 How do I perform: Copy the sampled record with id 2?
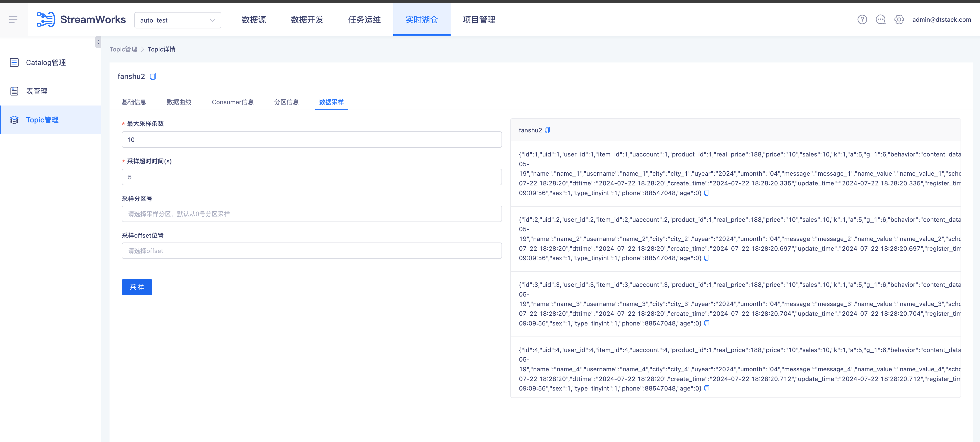pos(706,258)
